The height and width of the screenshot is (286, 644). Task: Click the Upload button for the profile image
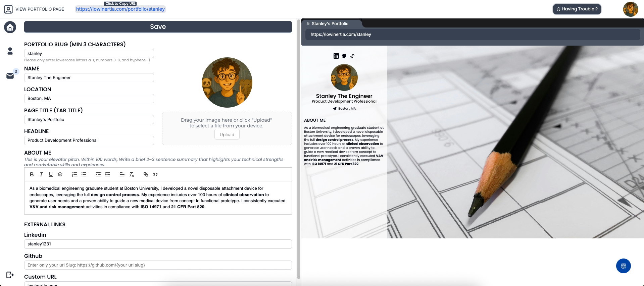point(227,134)
